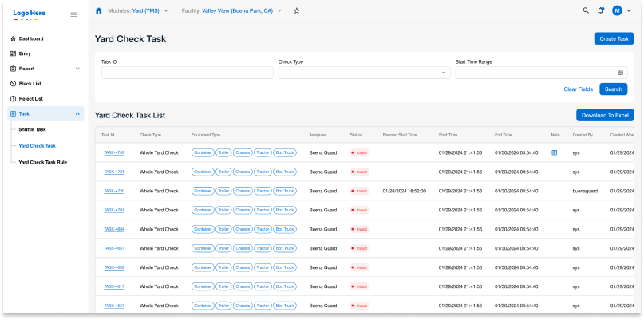This screenshot has width=644, height=320.
Task: Toggle the hamburger menu to collapse sidebar
Action: pyautogui.click(x=73, y=14)
